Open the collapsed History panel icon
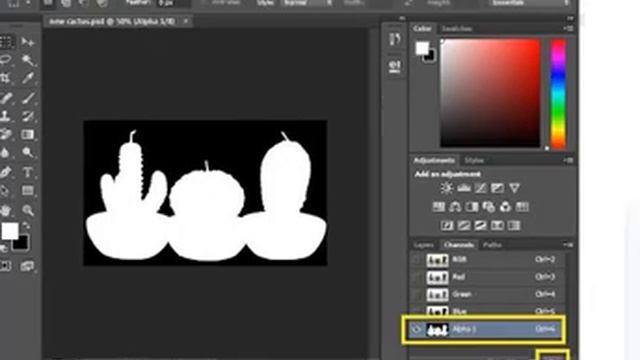The height and width of the screenshot is (360, 640). [394, 39]
